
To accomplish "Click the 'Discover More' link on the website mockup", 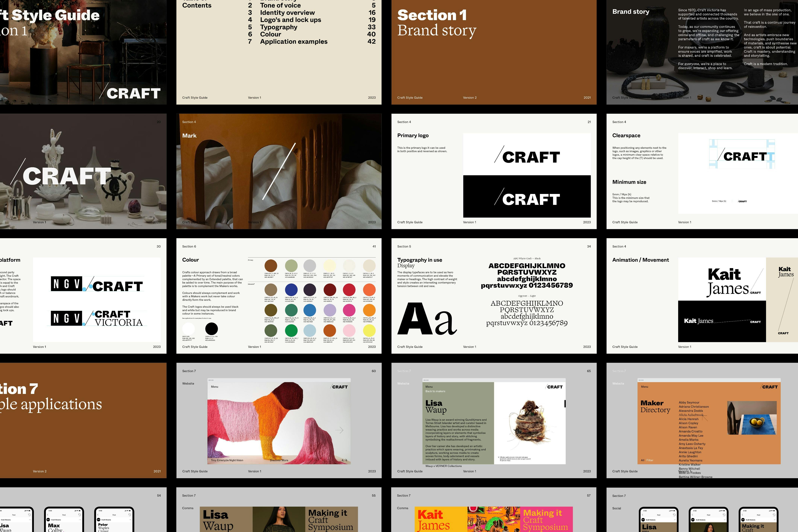I will tap(279, 460).
